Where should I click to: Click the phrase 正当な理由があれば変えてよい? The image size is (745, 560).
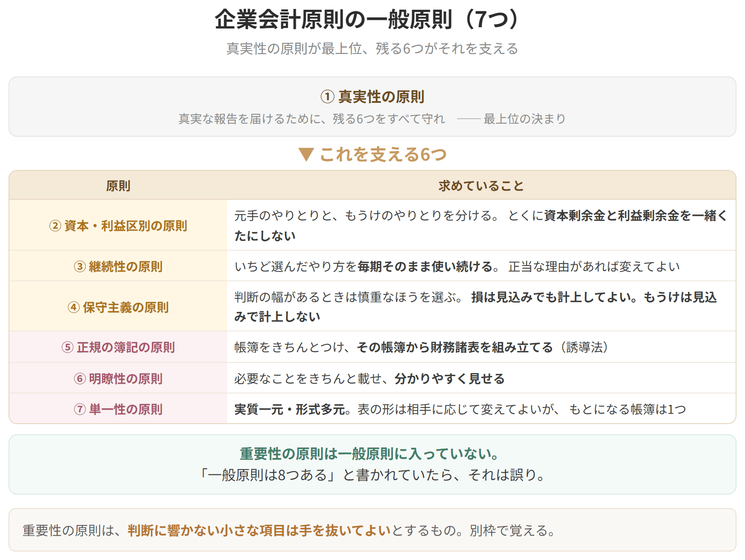[x=594, y=266]
